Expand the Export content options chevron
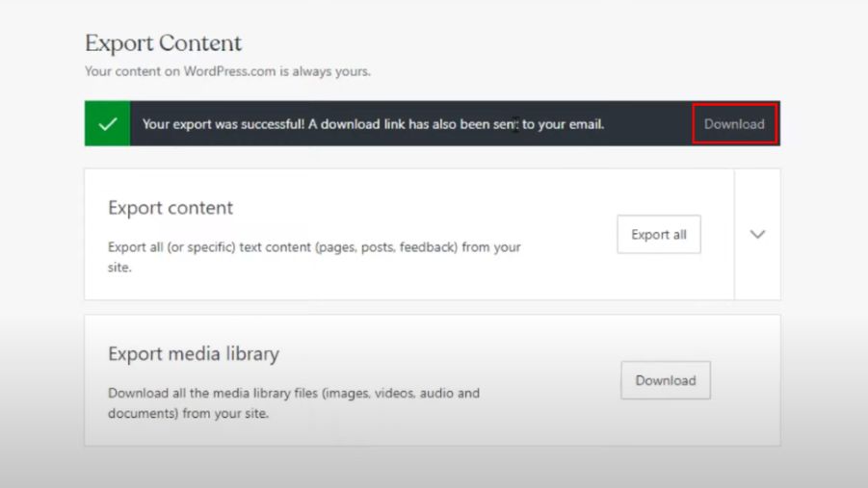This screenshot has width=868, height=488. (757, 234)
